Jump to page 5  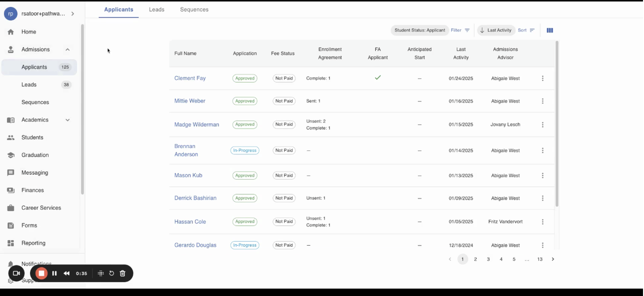(514, 259)
